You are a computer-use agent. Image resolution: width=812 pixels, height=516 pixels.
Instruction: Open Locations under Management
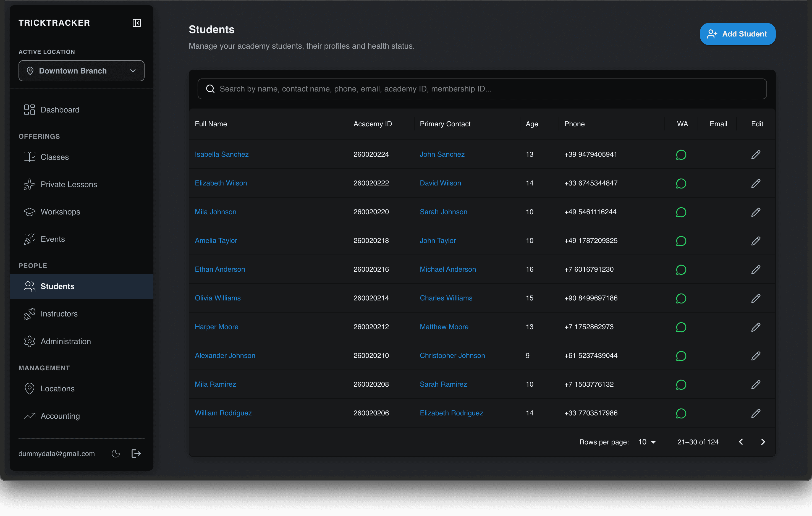(x=81, y=389)
